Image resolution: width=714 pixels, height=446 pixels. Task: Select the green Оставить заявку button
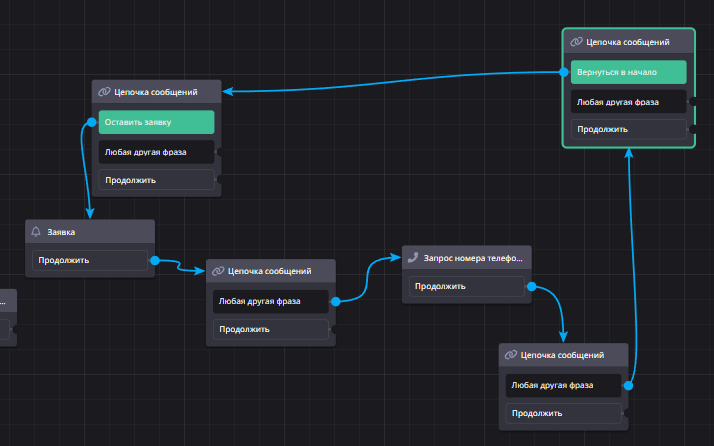click(x=156, y=122)
